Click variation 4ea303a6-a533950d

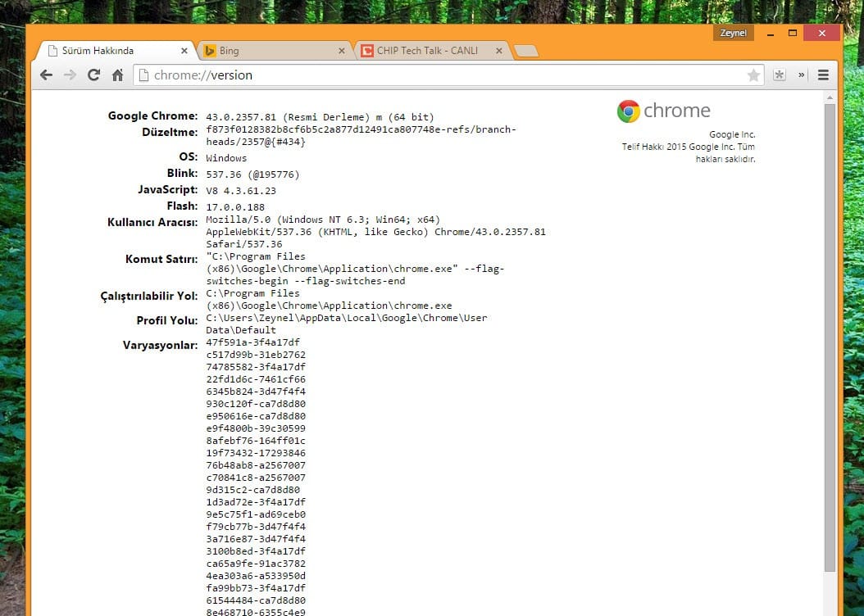[256, 576]
